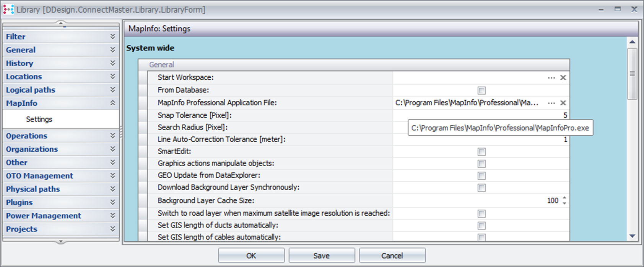Click the System wide heading

point(150,48)
